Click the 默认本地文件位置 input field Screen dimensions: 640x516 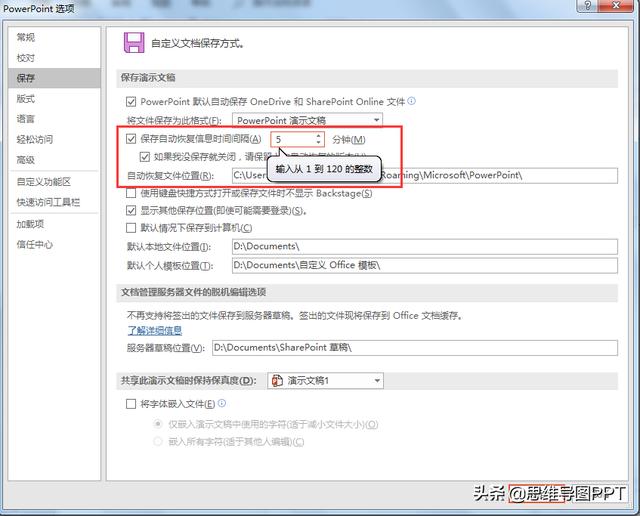pyautogui.click(x=424, y=247)
